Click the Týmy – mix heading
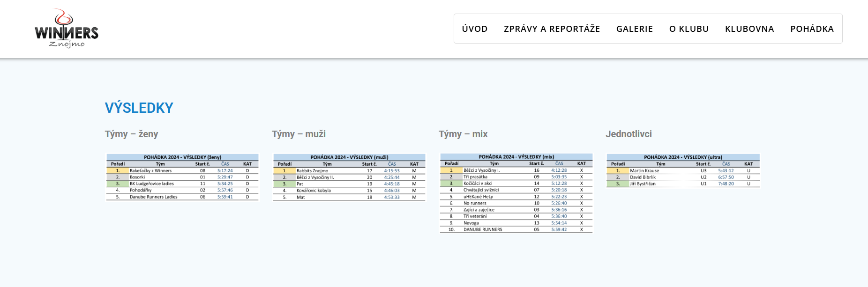The width and height of the screenshot is (868, 287). (463, 134)
